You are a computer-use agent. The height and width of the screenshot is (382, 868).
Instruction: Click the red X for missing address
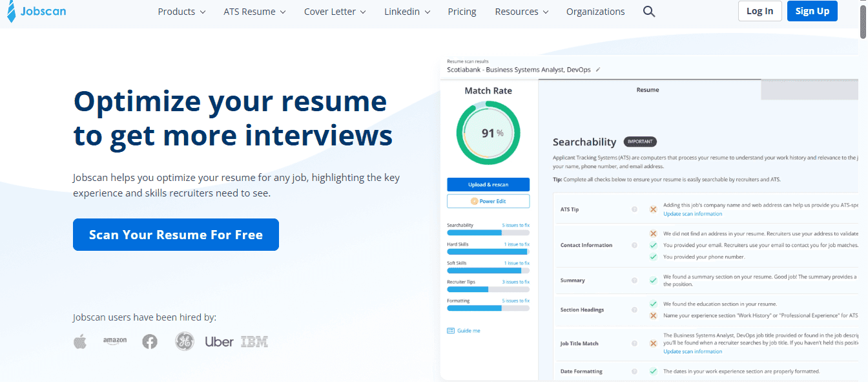click(653, 233)
